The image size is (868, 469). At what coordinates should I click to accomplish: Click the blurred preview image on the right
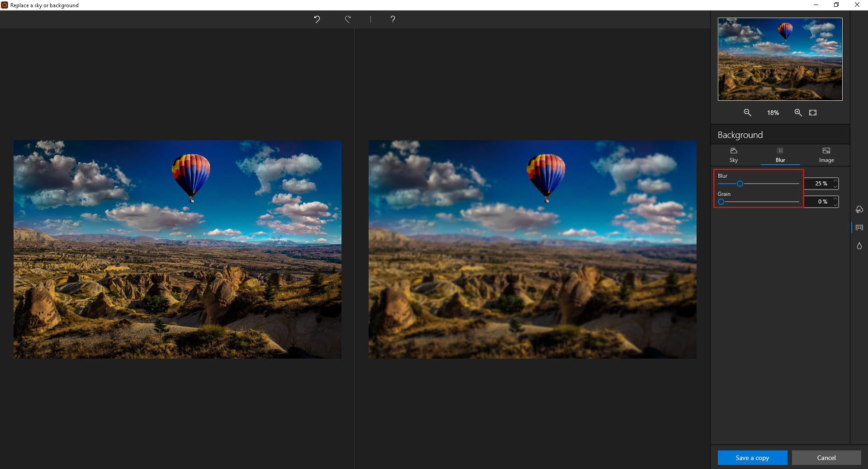pos(532,249)
